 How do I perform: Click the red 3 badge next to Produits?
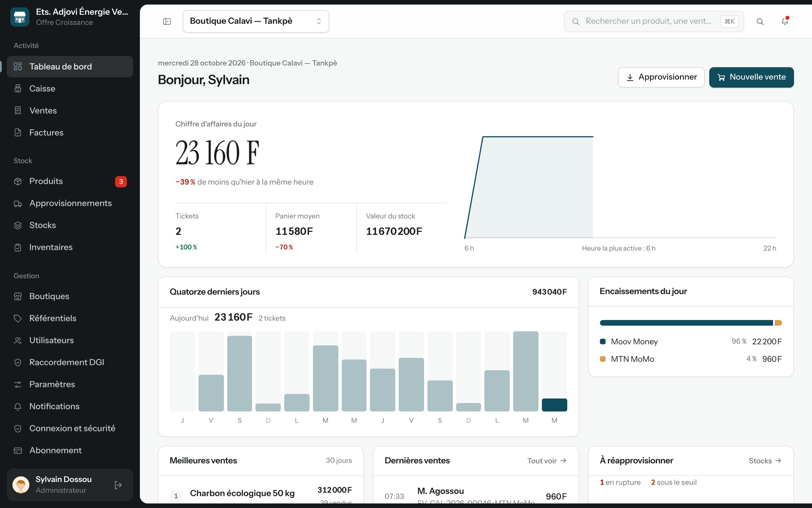pos(121,181)
